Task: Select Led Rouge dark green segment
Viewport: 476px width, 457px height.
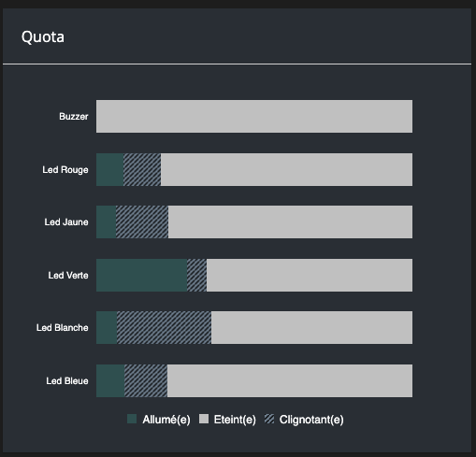Action: point(109,169)
